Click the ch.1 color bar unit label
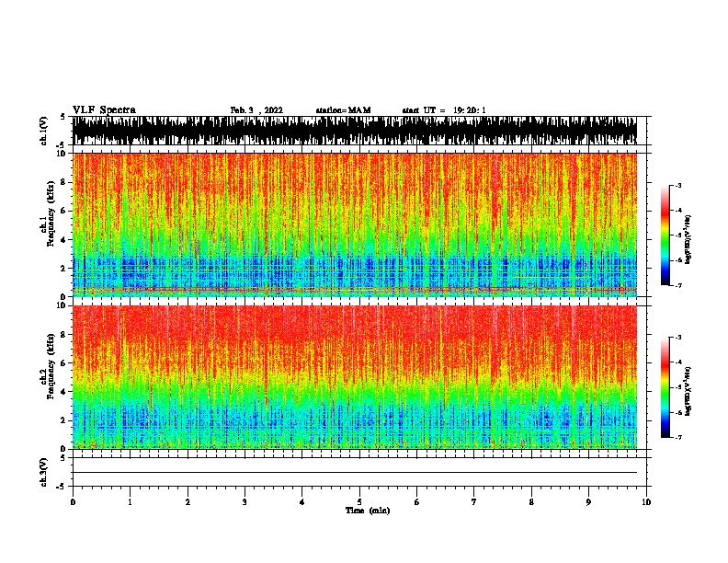This screenshot has width=728, height=563. tap(688, 239)
